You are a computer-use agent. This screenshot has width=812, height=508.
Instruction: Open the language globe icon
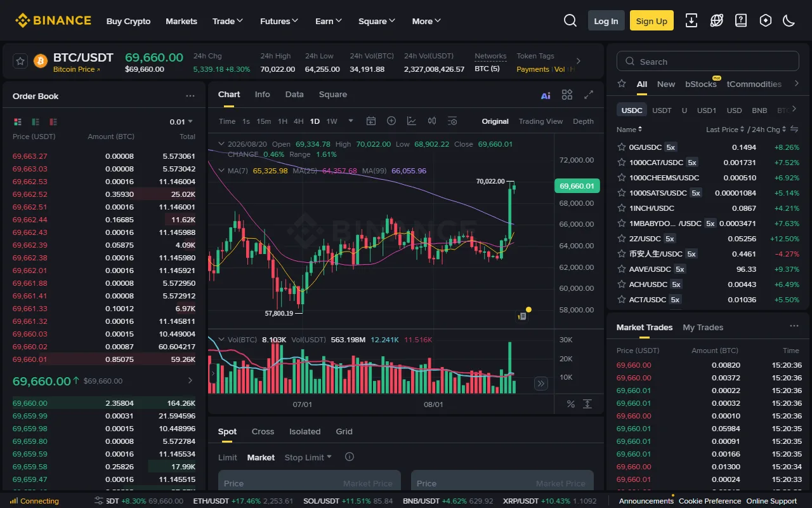coord(716,21)
